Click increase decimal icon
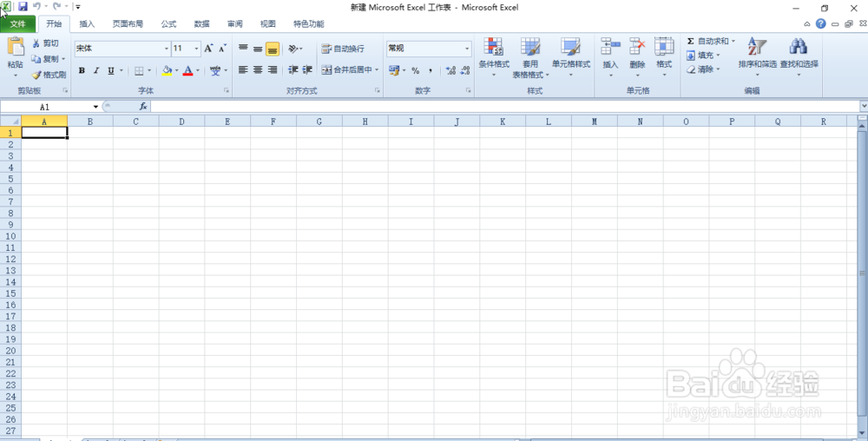This screenshot has width=868, height=441. tap(450, 70)
